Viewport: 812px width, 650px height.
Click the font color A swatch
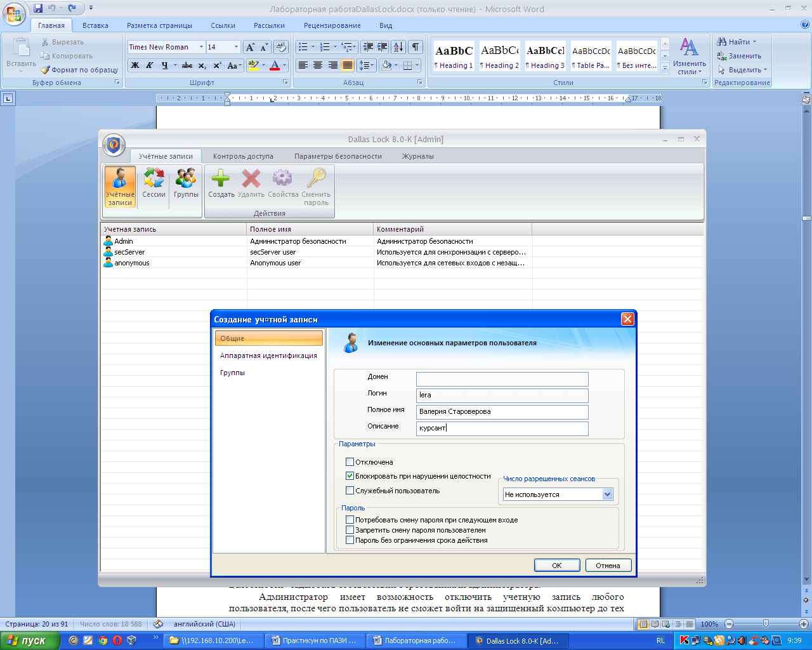(x=275, y=65)
